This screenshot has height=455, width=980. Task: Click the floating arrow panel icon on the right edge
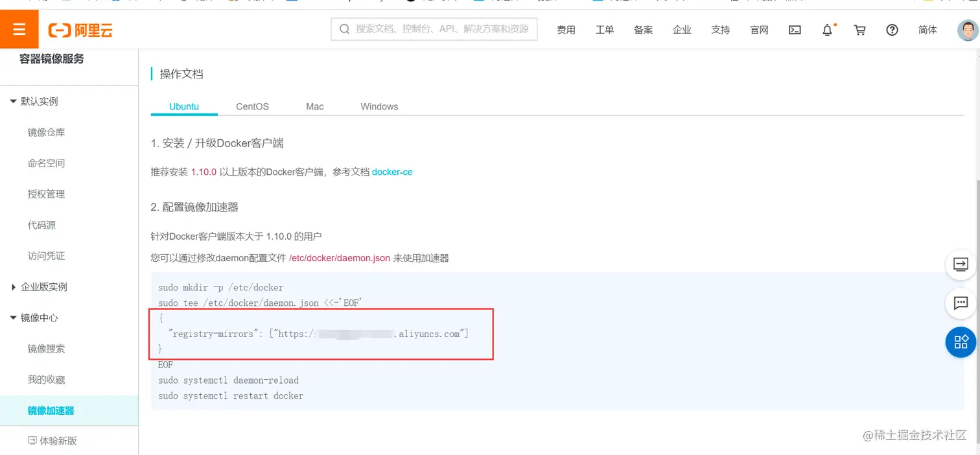pyautogui.click(x=961, y=264)
